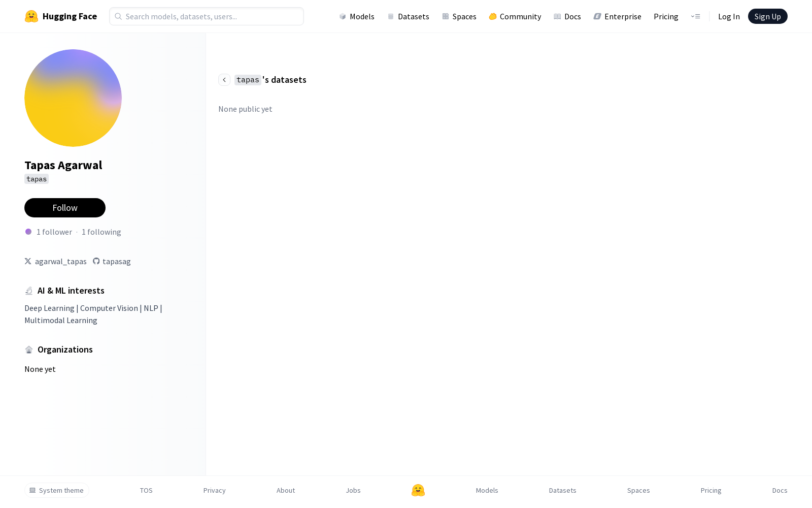The height and width of the screenshot is (508, 812).
Task: Click the Sign Up button
Action: [x=767, y=16]
